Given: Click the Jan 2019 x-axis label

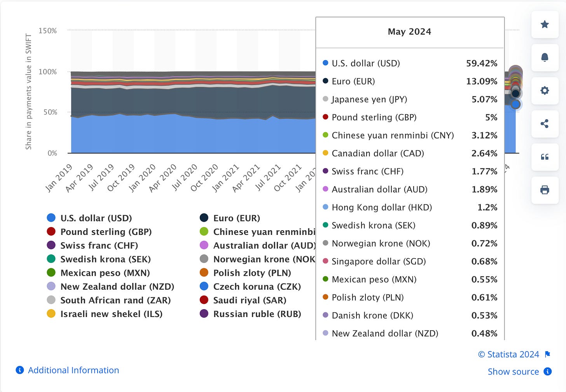Looking at the screenshot, I should 59,178.
